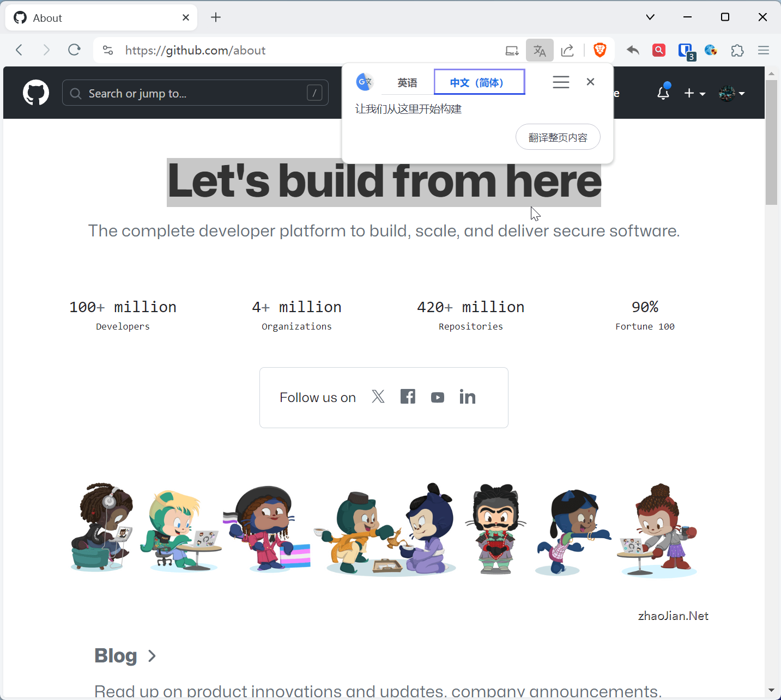
Task: Click the 翻译整页内容 button
Action: (x=558, y=137)
